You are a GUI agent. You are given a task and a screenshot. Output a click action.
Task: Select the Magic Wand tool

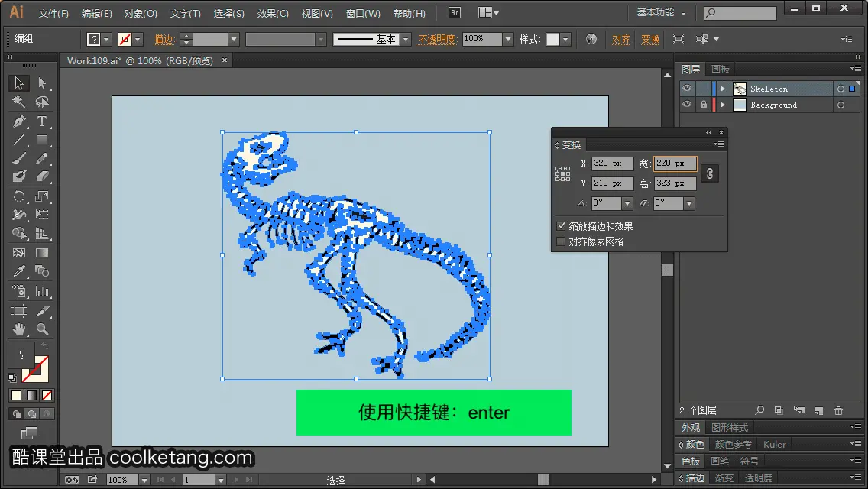click(x=19, y=102)
